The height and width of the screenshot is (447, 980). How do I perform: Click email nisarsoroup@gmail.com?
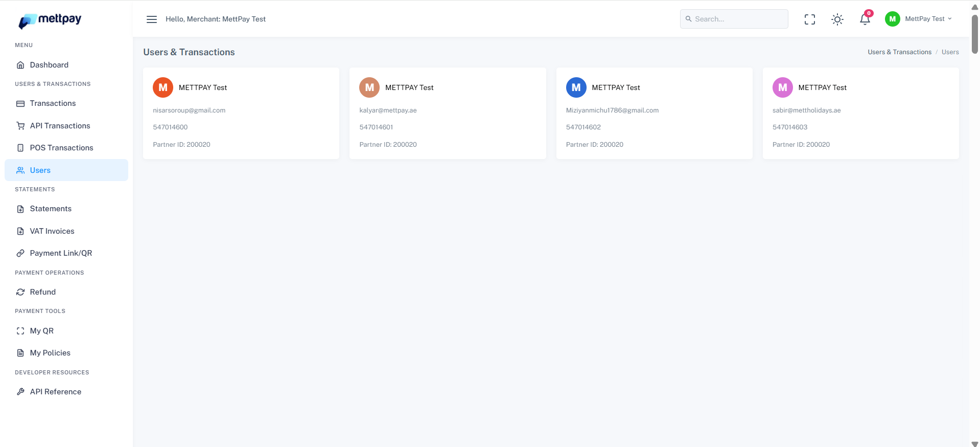coord(189,110)
